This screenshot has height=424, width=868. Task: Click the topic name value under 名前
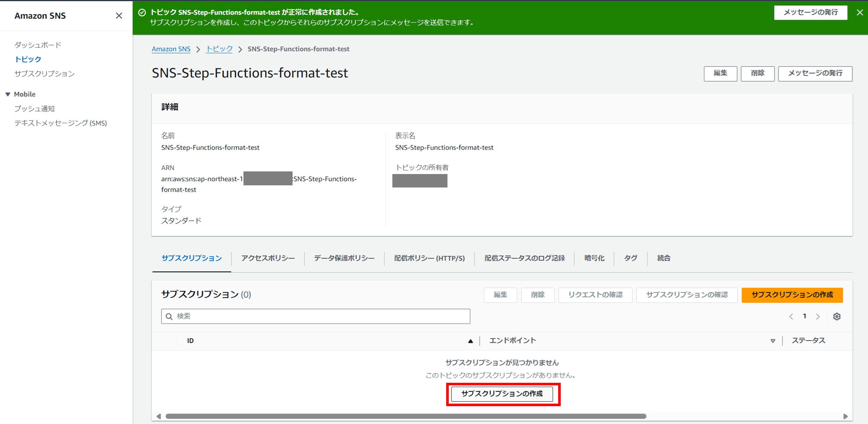coord(210,148)
